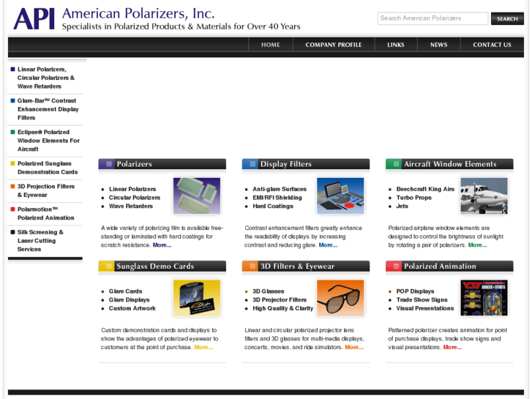Open Eclipse Polarized Window Elements For Aircraft link
This screenshot has height=399, width=532.
48,141
